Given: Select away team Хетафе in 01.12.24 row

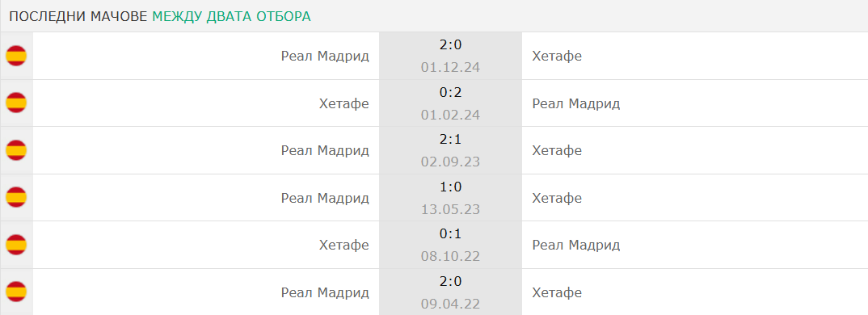Looking at the screenshot, I should 557,56.
